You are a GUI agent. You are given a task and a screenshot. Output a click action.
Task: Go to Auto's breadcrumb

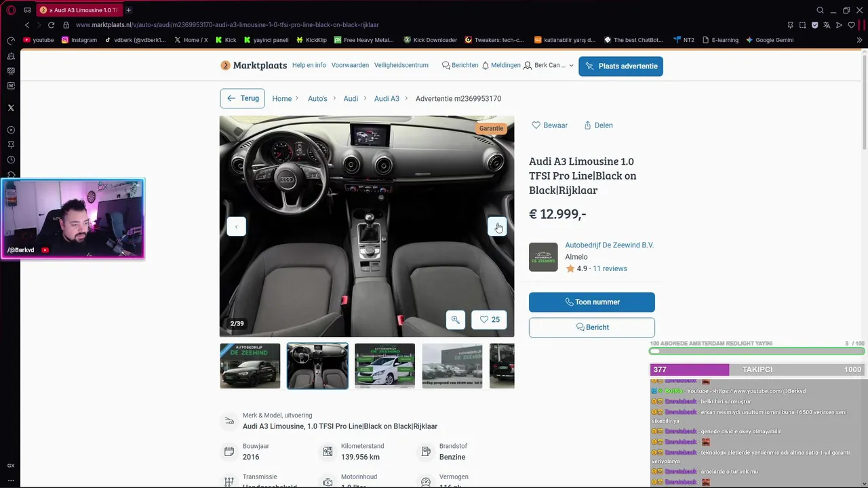coord(317,99)
